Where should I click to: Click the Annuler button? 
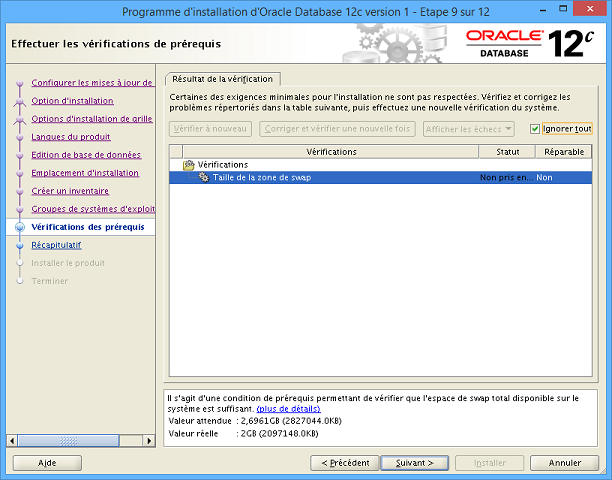pos(564,463)
